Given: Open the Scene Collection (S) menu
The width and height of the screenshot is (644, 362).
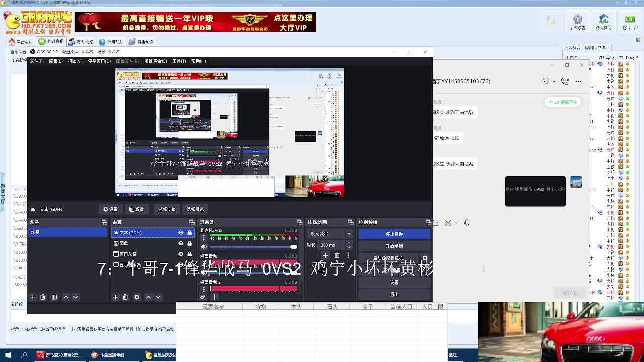Looking at the screenshot, I should [155, 61].
